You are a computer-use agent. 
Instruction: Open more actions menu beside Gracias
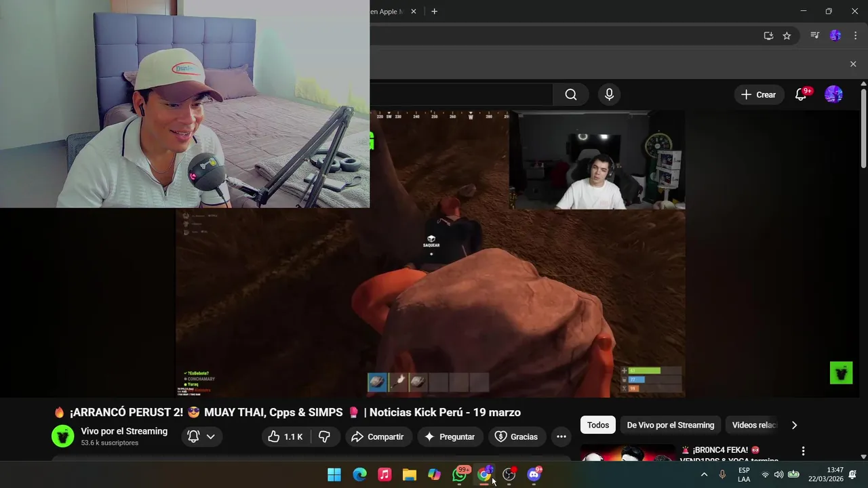[561, 437]
